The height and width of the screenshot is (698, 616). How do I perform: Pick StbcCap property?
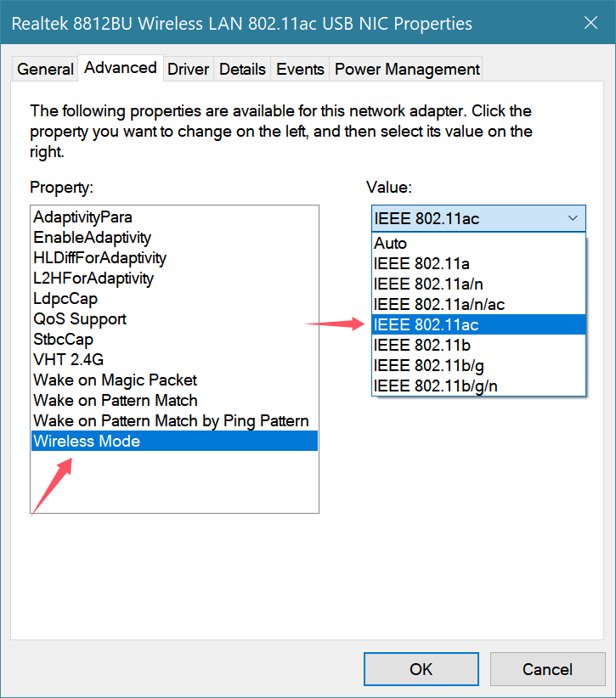(x=174, y=339)
